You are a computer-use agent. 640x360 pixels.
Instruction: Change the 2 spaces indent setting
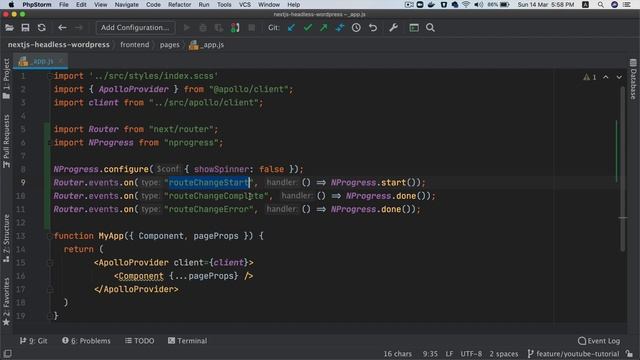(x=504, y=354)
